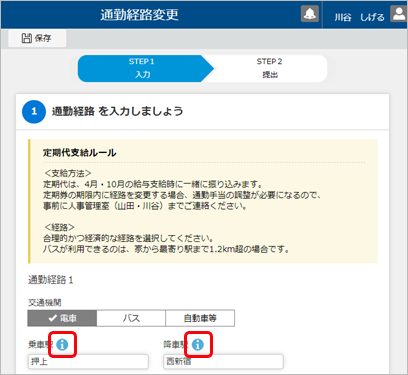Open user profile avatar icon
Image resolution: width=408 pixels, height=375 pixels.
click(x=398, y=14)
